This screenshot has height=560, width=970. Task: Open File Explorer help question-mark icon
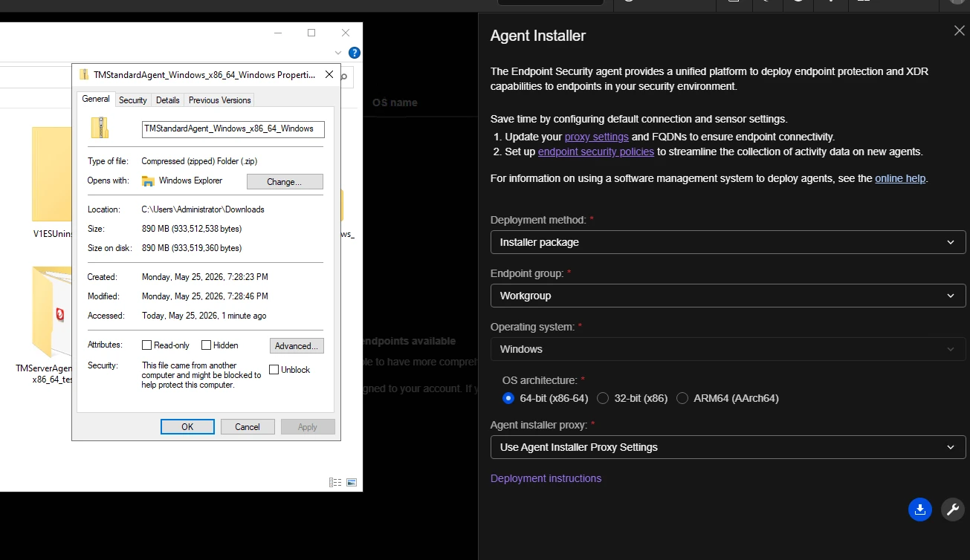click(x=355, y=53)
